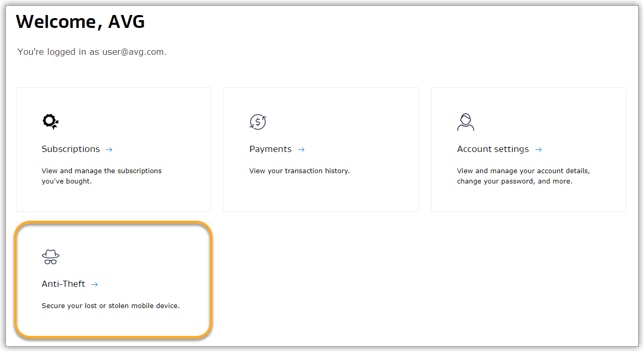The height and width of the screenshot is (352, 644).
Task: Click 'View your transaction history.' text
Action: click(300, 171)
